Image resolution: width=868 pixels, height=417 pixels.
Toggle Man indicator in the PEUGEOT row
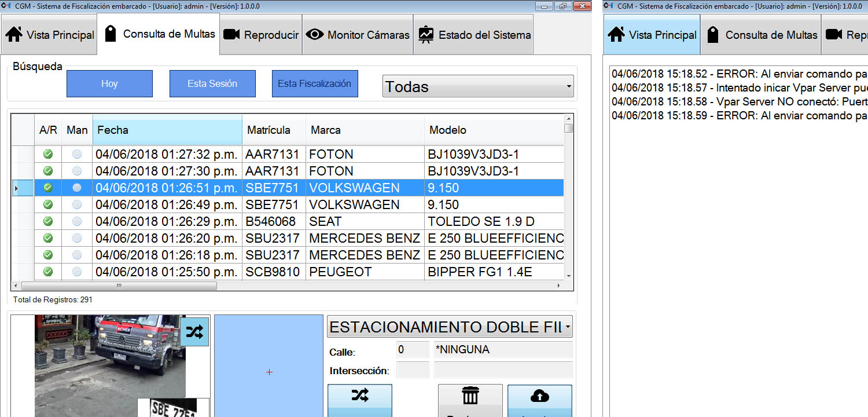coord(77,272)
